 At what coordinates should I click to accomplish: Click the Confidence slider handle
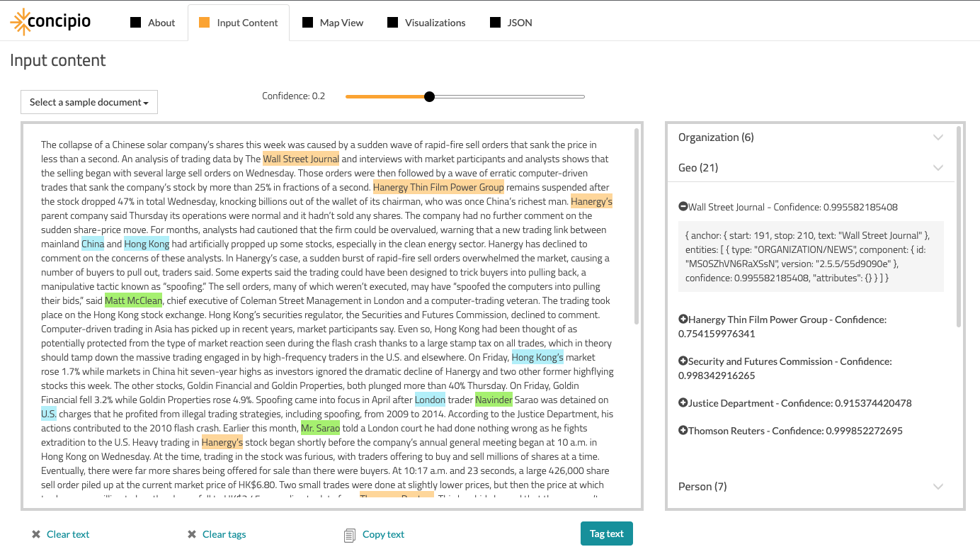click(429, 96)
